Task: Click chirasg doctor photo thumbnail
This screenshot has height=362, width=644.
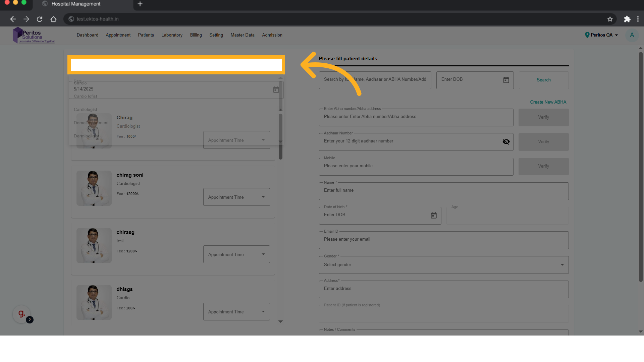Action: tap(94, 246)
